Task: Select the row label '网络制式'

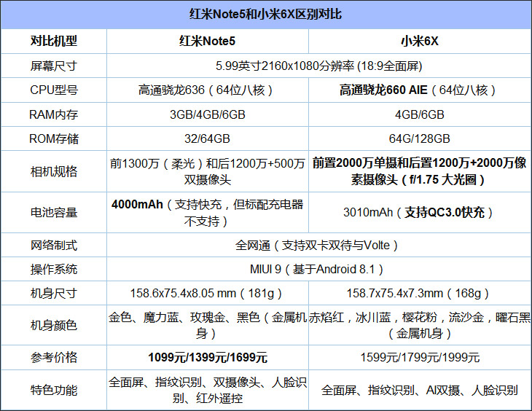Action: click(54, 245)
